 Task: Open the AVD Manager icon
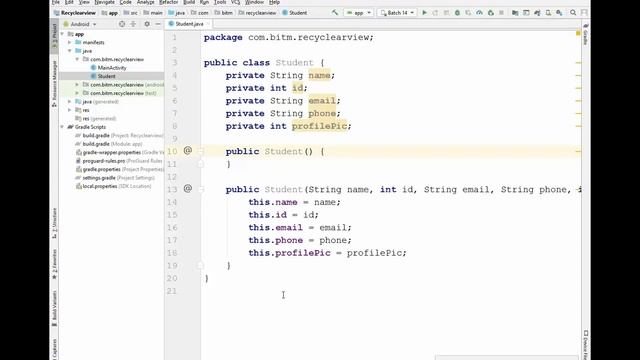(548, 13)
